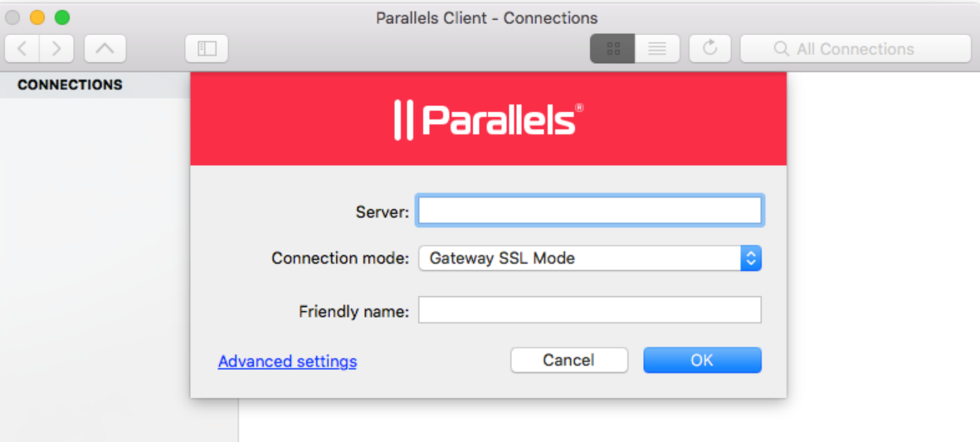Image resolution: width=980 pixels, height=442 pixels.
Task: Cancel the new connection dialog
Action: pyautogui.click(x=568, y=360)
